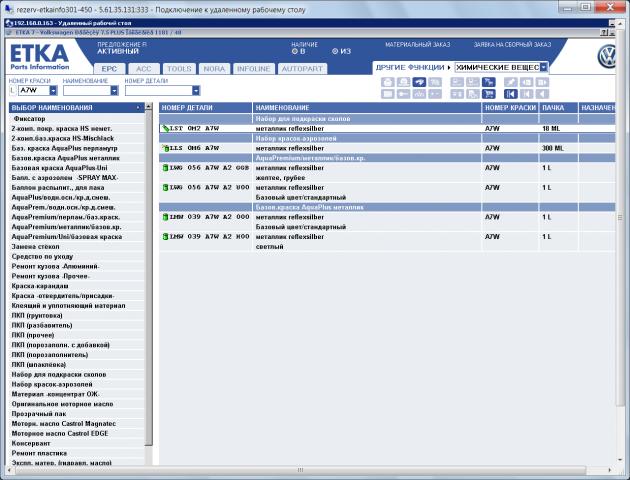Viewport: 630px width, 480px height.
Task: Click the name-list scrollbar up arrow
Action: 149,106
